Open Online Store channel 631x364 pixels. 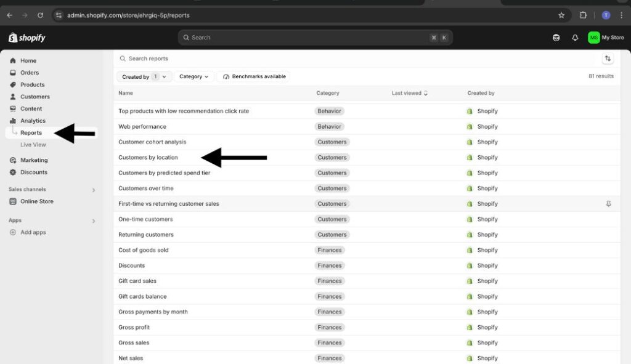coord(36,201)
